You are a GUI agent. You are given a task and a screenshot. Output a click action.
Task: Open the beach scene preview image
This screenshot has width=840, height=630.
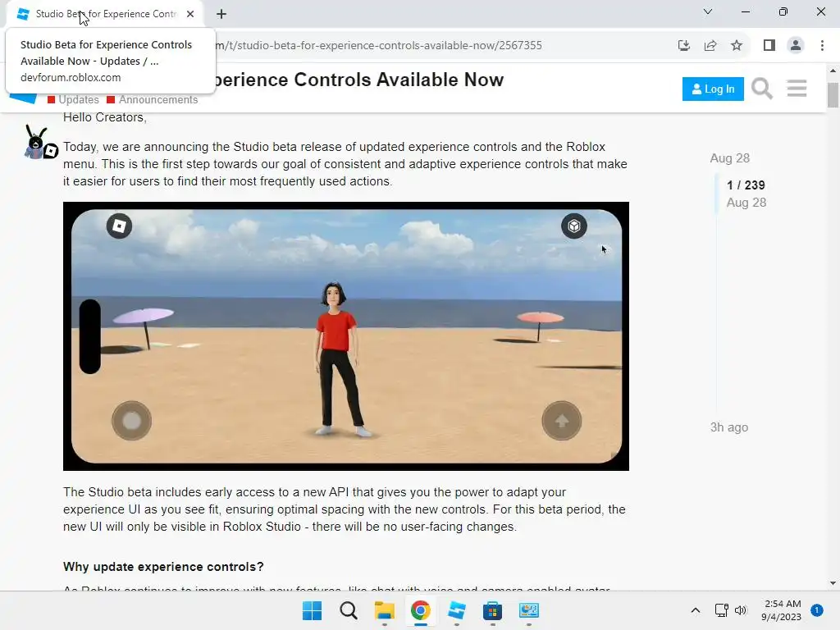click(346, 336)
